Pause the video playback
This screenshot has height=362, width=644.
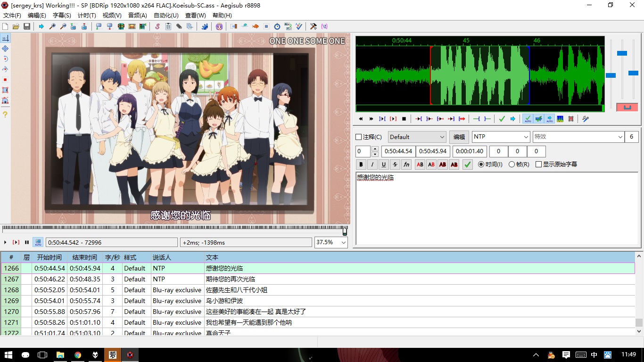pyautogui.click(x=27, y=242)
